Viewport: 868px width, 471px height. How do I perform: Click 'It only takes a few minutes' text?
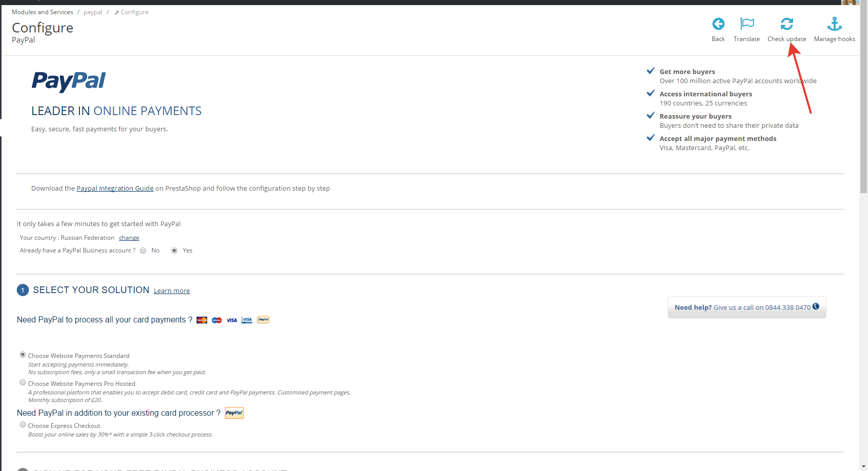(x=99, y=224)
